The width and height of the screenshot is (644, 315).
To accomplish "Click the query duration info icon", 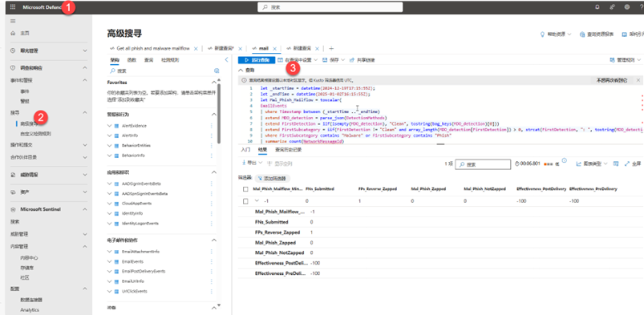I will click(564, 160).
